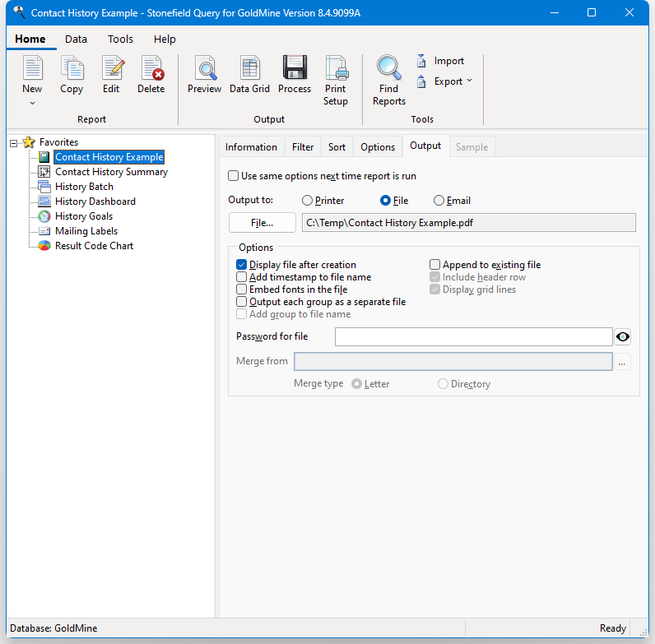The height and width of the screenshot is (644, 655).
Task: Open the Preview output tool
Action: coord(205,67)
